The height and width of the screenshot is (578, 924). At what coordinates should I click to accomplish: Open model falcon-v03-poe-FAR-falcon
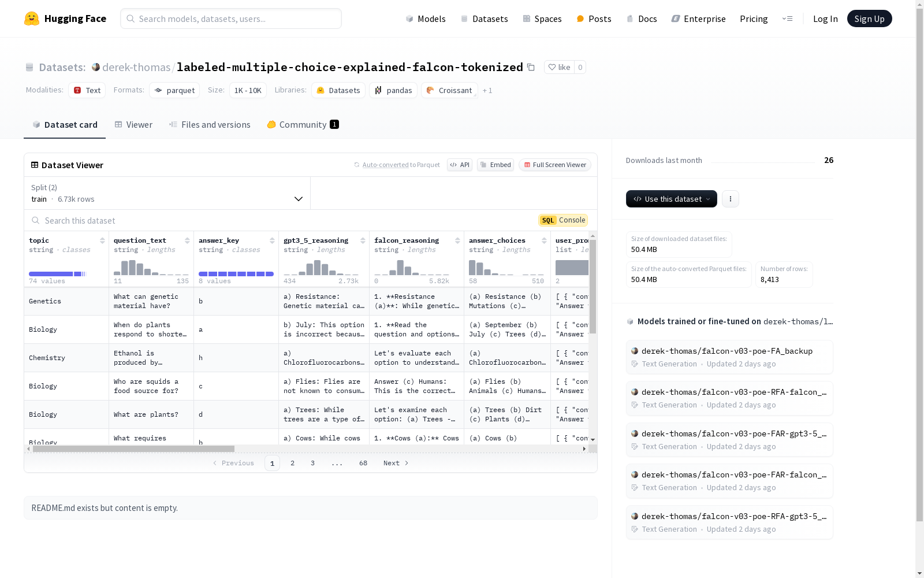click(729, 481)
